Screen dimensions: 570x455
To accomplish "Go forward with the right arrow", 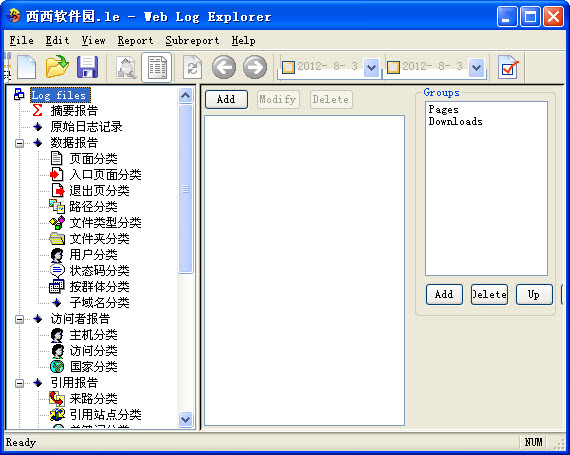I will 255,67.
